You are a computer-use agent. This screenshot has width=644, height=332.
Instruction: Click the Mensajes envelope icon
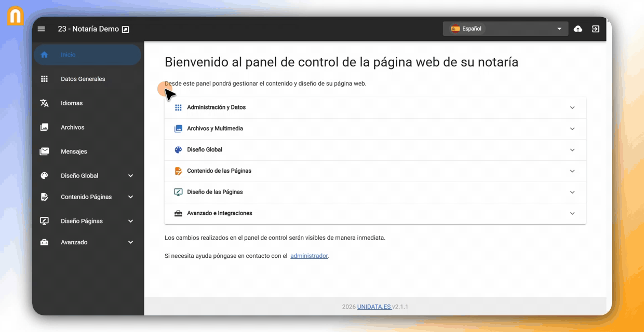tap(44, 151)
